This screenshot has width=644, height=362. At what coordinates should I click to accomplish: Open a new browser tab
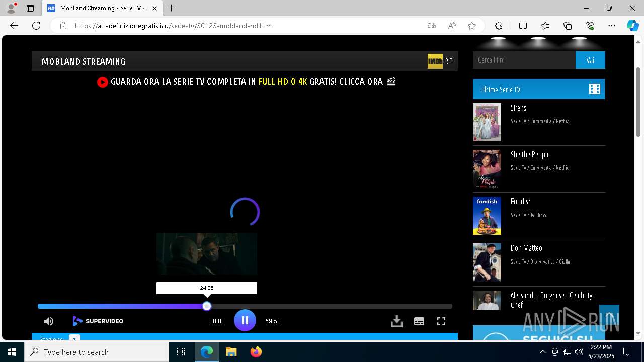[x=172, y=8]
